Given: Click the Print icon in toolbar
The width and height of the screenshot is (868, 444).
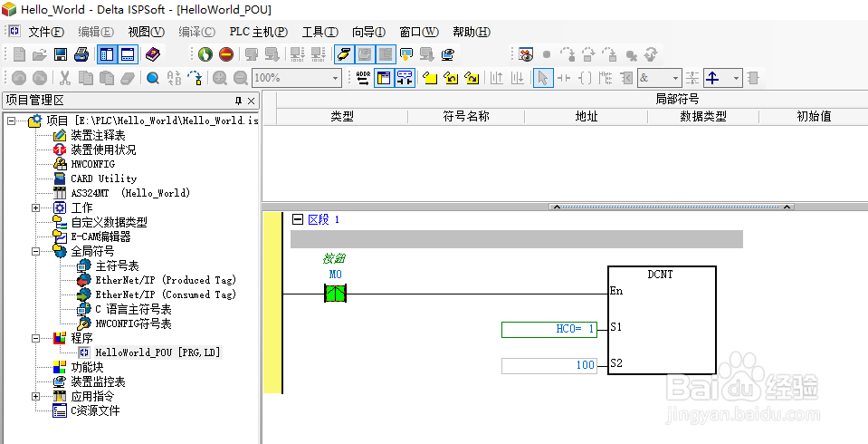Looking at the screenshot, I should [x=81, y=54].
